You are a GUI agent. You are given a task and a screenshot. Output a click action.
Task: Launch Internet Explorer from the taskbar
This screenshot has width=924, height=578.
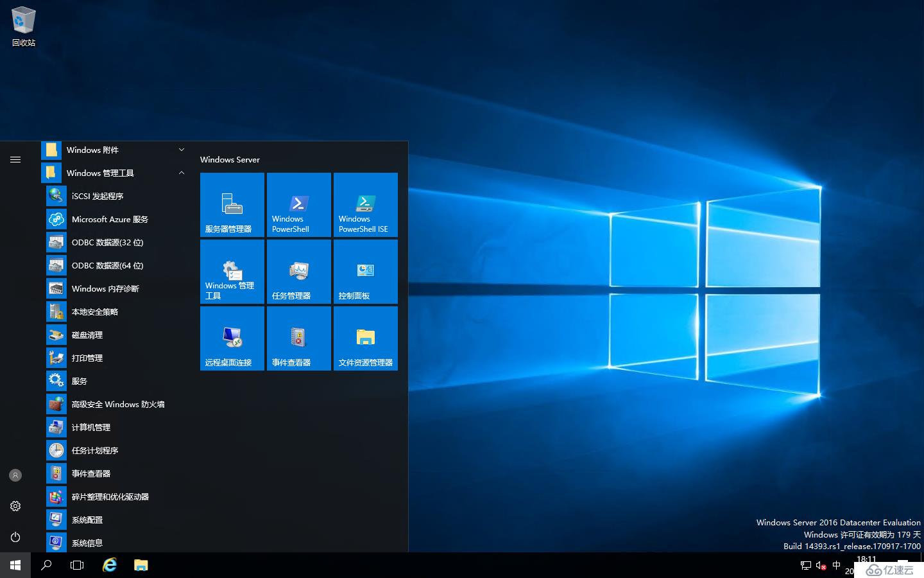pyautogui.click(x=110, y=565)
